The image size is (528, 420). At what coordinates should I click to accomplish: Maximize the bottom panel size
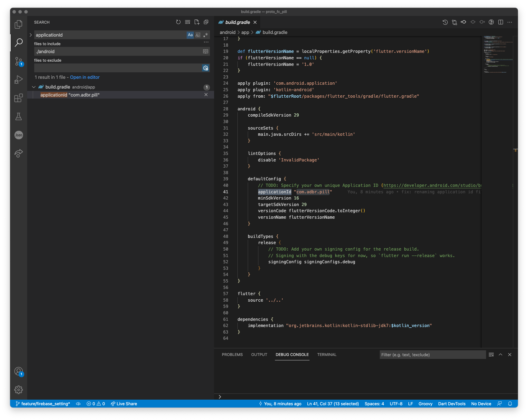click(501, 355)
